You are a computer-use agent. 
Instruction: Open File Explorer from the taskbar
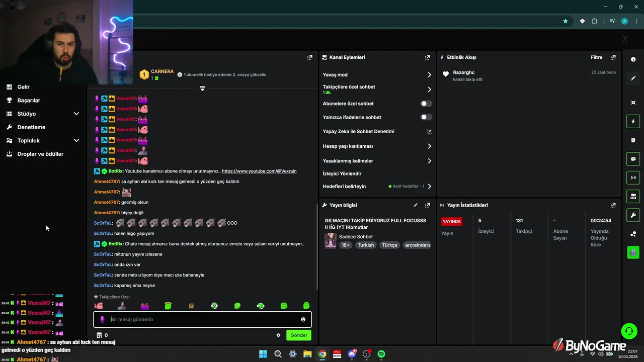point(307,354)
